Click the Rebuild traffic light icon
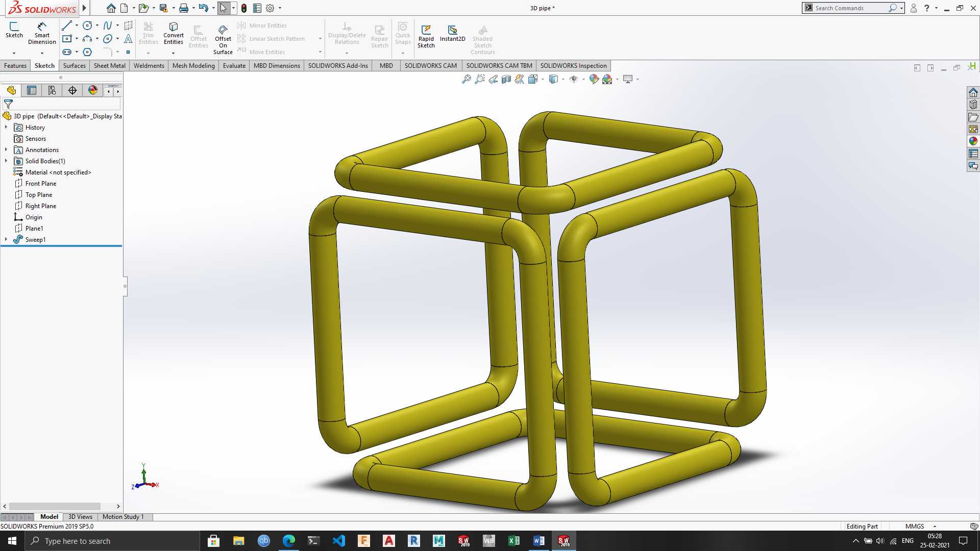This screenshot has width=980, height=551. pos(244,8)
